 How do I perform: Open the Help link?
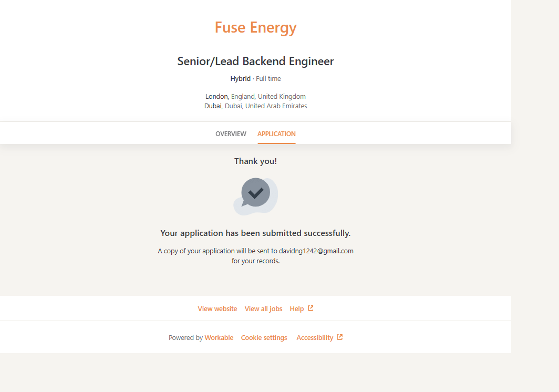click(296, 309)
